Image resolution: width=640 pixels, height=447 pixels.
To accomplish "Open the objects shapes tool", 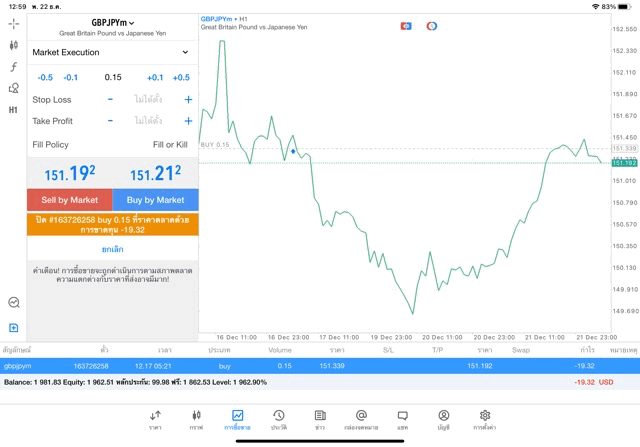I will [13, 88].
